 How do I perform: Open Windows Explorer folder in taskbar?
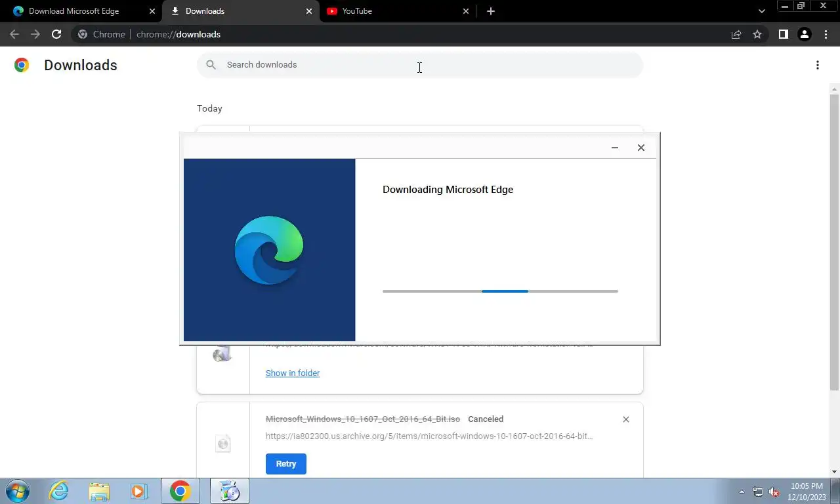pyautogui.click(x=99, y=491)
